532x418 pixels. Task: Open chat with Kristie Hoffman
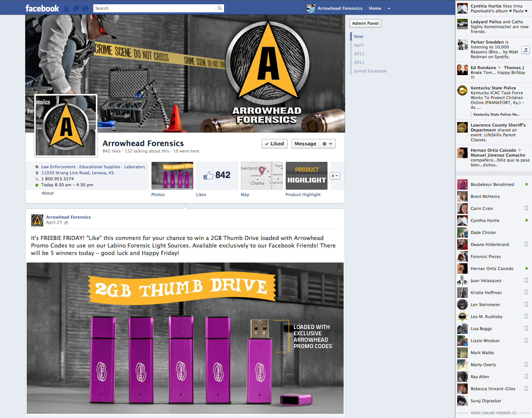(x=493, y=293)
